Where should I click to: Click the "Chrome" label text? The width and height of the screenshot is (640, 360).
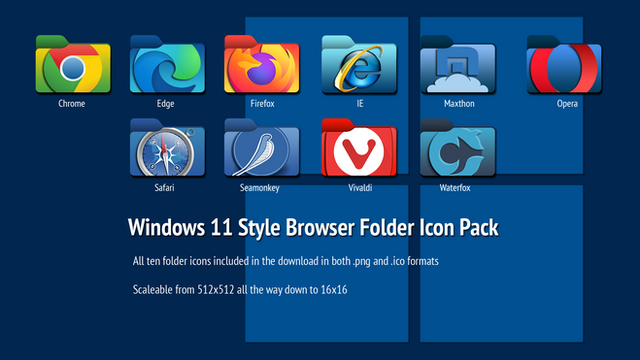[x=71, y=104]
